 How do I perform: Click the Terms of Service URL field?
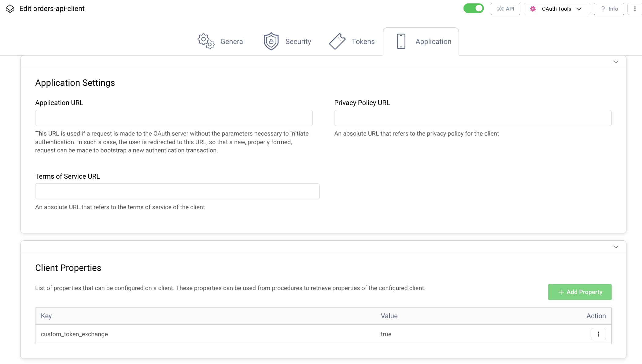pos(177,191)
